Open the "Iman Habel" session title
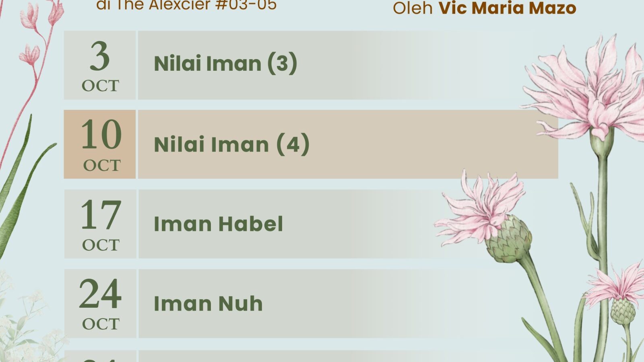Screen dimensions: 644x362 pyautogui.click(x=219, y=224)
